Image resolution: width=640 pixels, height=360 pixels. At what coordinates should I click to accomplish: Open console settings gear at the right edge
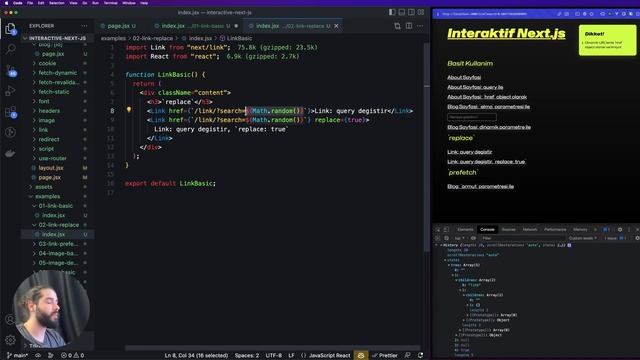pos(637,238)
